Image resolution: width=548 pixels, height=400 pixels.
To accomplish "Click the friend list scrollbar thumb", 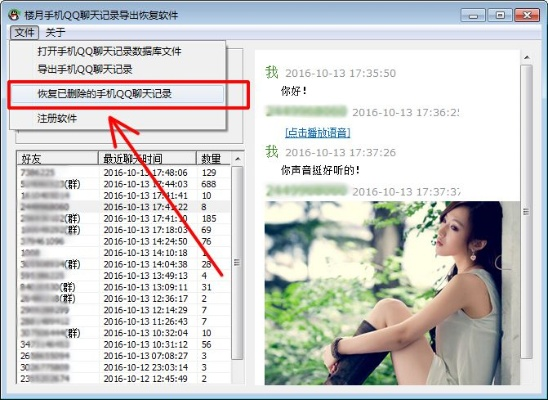I will coord(237,263).
